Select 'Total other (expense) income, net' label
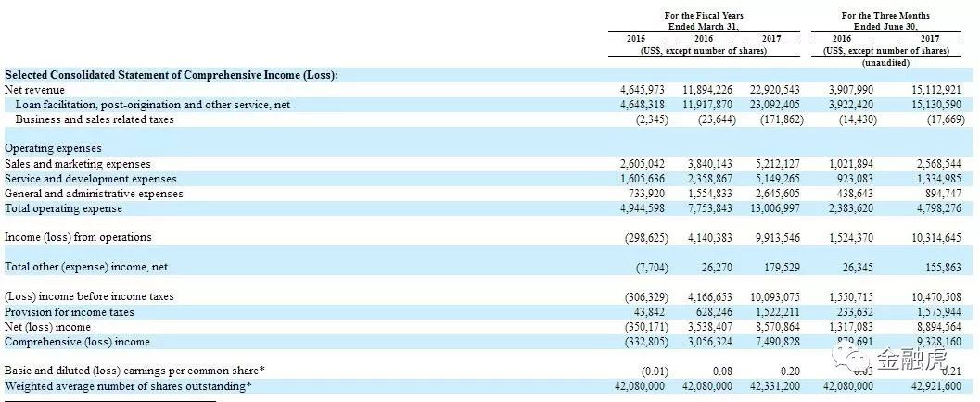This screenshot has width=980, height=402. click(x=86, y=267)
